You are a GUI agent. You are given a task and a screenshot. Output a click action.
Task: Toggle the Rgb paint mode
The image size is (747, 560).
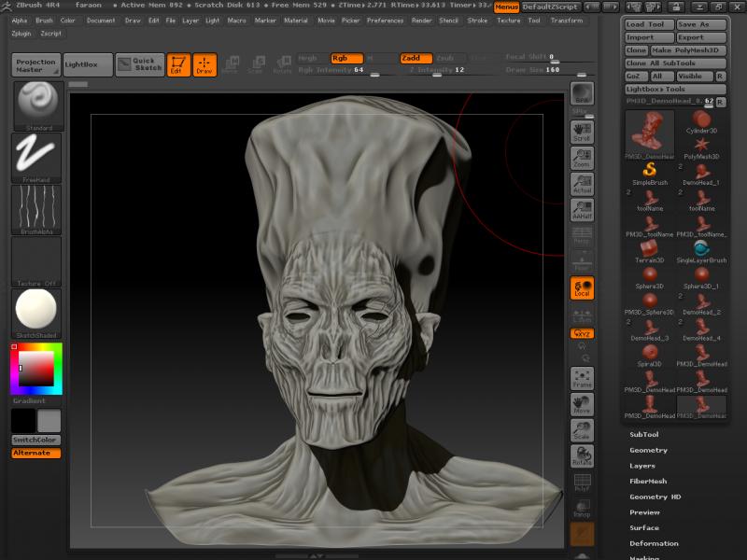(346, 58)
